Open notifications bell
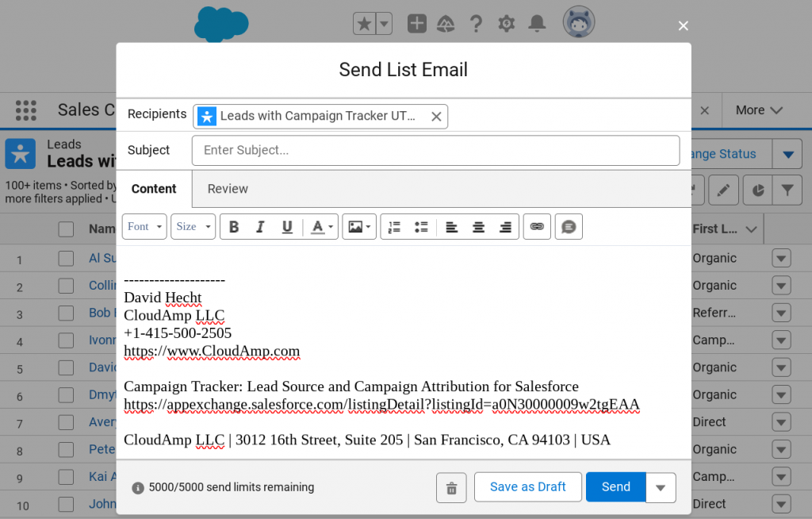This screenshot has width=812, height=519. (536, 23)
